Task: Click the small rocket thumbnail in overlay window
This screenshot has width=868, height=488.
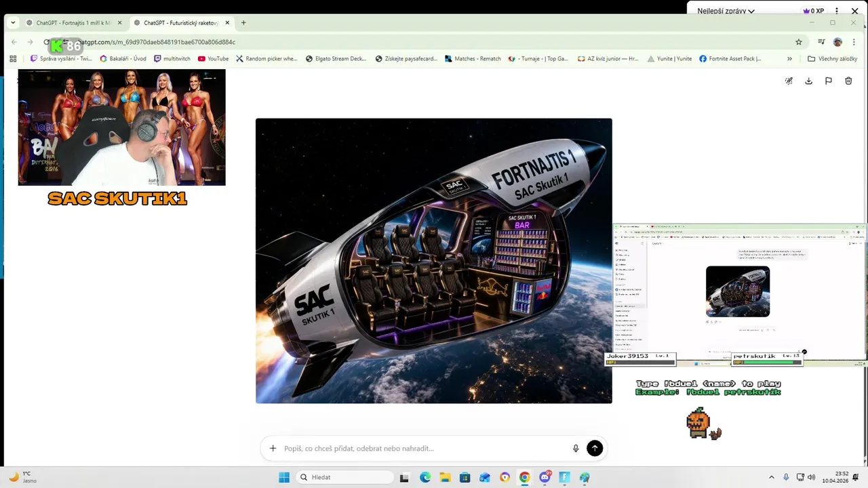Action: (738, 291)
